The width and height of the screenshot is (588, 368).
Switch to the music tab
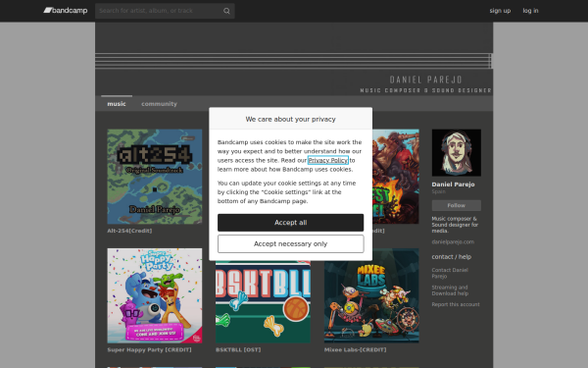(117, 104)
